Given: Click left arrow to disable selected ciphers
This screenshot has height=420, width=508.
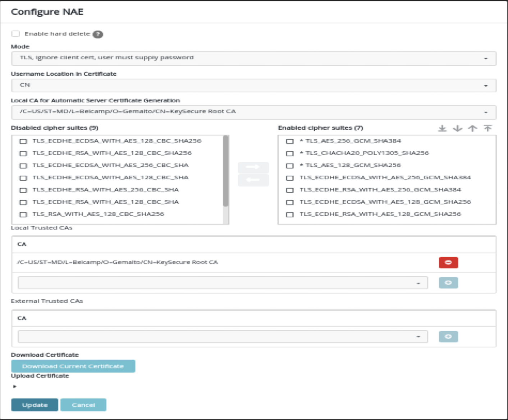Looking at the screenshot, I should click(x=253, y=180).
